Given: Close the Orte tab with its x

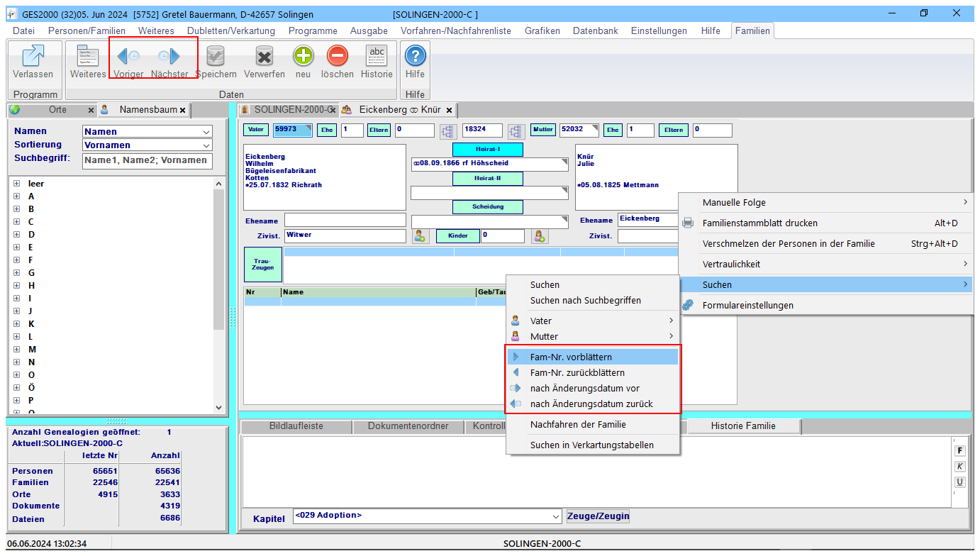Looking at the screenshot, I should 91,110.
